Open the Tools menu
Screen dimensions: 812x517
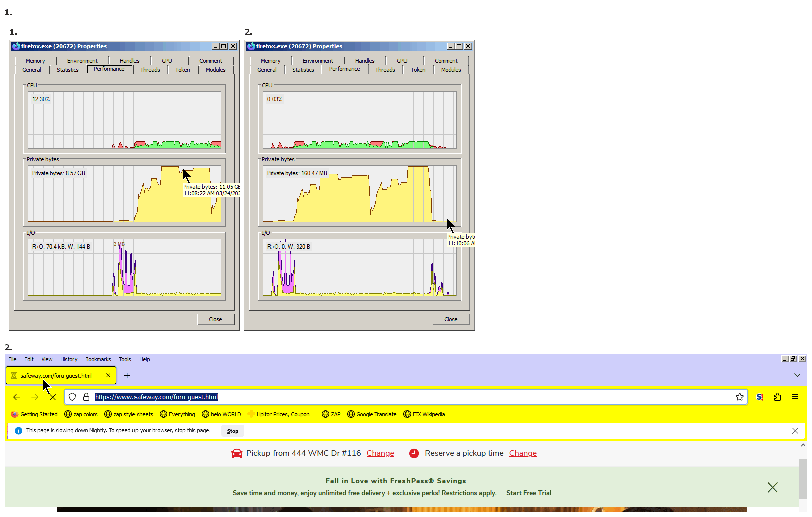click(125, 360)
